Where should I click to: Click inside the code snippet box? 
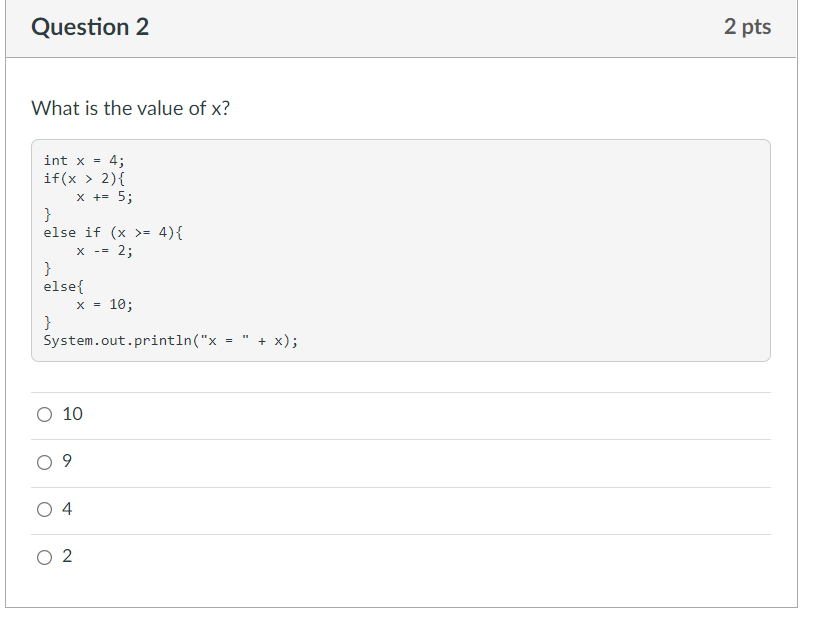[x=400, y=250]
